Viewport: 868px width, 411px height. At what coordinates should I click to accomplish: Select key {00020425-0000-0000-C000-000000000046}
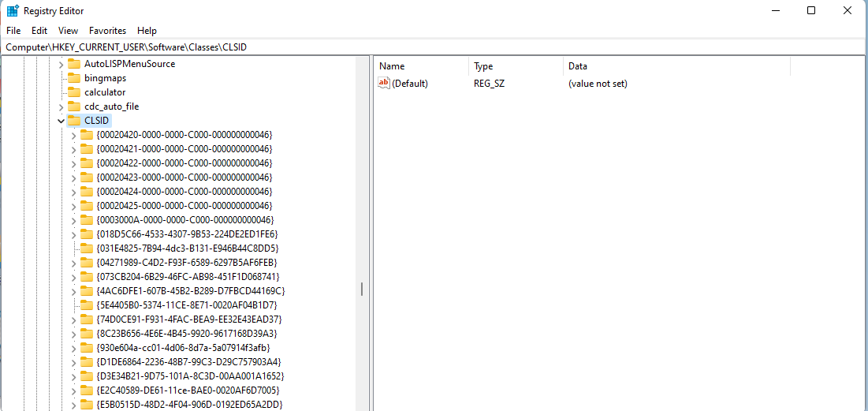(x=184, y=206)
